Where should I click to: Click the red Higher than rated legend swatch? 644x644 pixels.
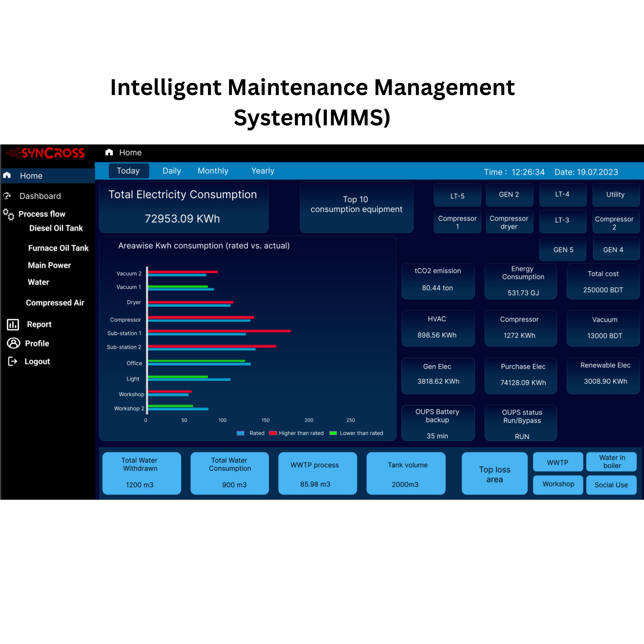click(x=273, y=433)
